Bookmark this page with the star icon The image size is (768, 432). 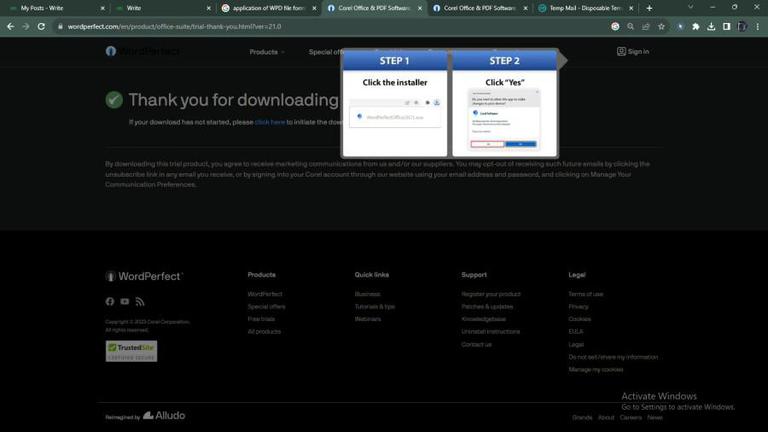[x=661, y=26]
